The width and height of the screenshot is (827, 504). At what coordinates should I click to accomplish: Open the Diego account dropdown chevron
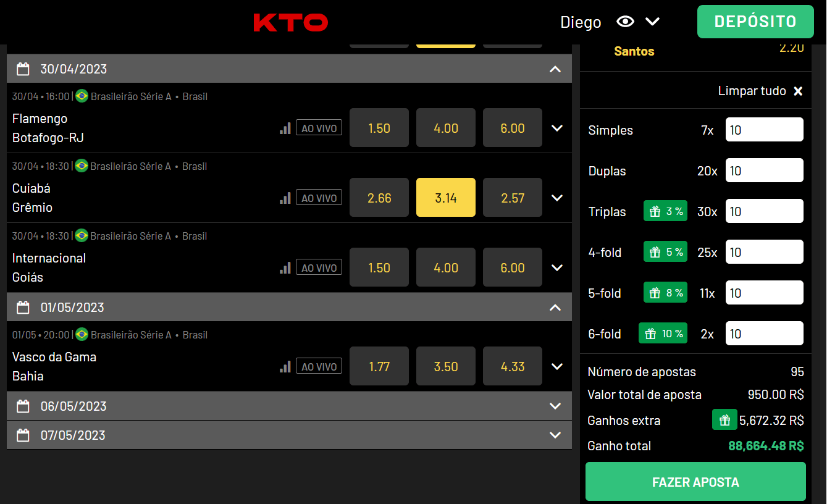[x=653, y=22]
